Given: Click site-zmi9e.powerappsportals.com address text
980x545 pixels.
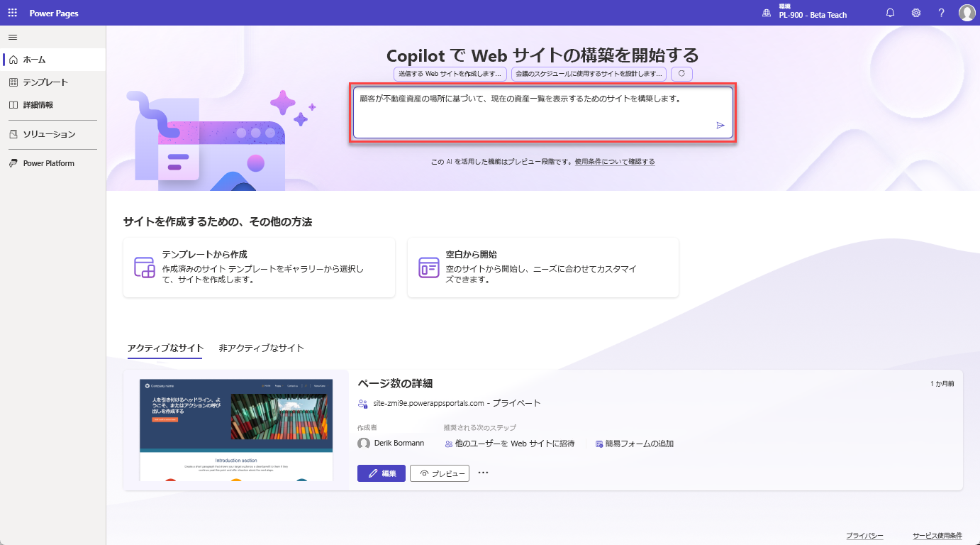Looking at the screenshot, I should pyautogui.click(x=428, y=403).
